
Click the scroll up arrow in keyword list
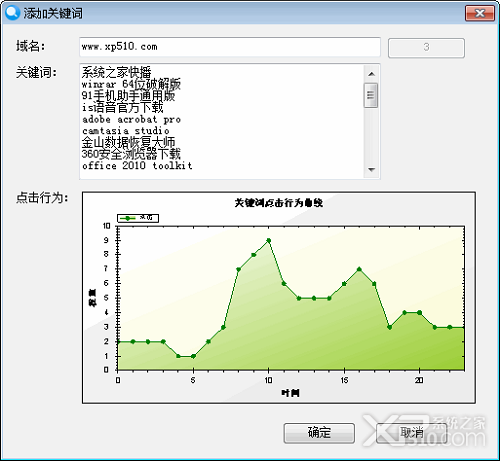[371, 74]
